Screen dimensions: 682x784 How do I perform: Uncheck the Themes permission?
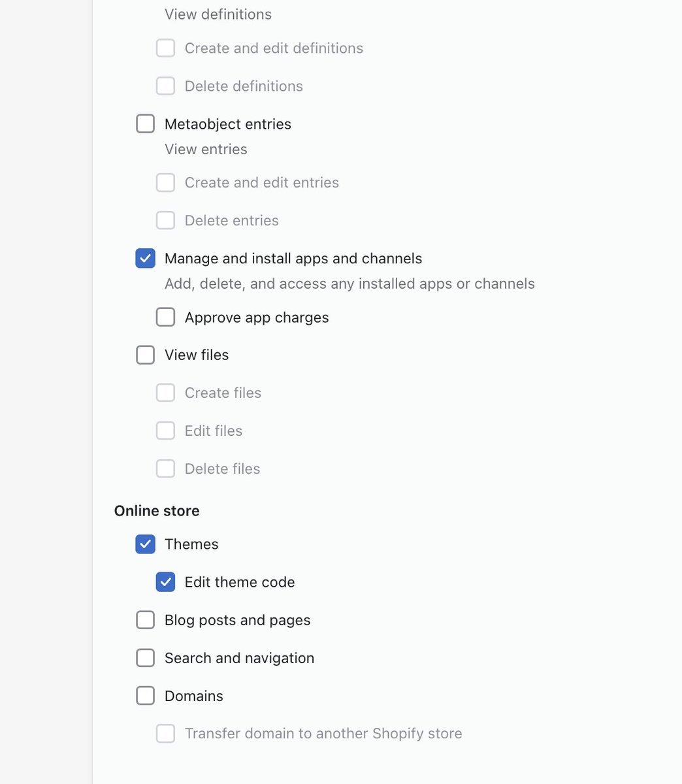[145, 544]
